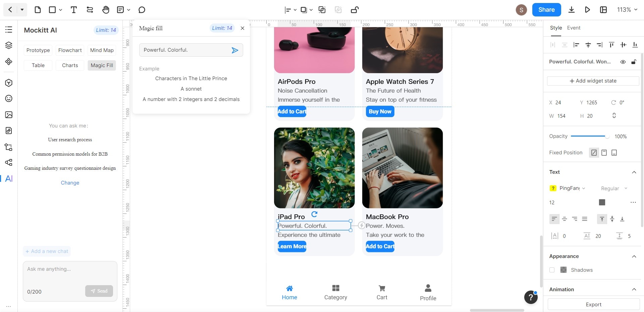The height and width of the screenshot is (312, 644).
Task: Toggle panel layout icon near zoom
Action: (x=603, y=10)
